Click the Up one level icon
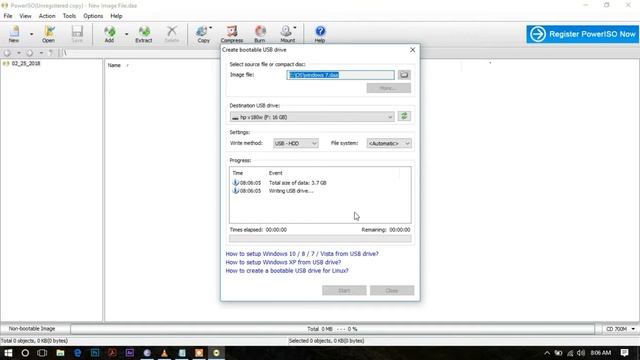This screenshot has height=360, width=640. [51, 53]
